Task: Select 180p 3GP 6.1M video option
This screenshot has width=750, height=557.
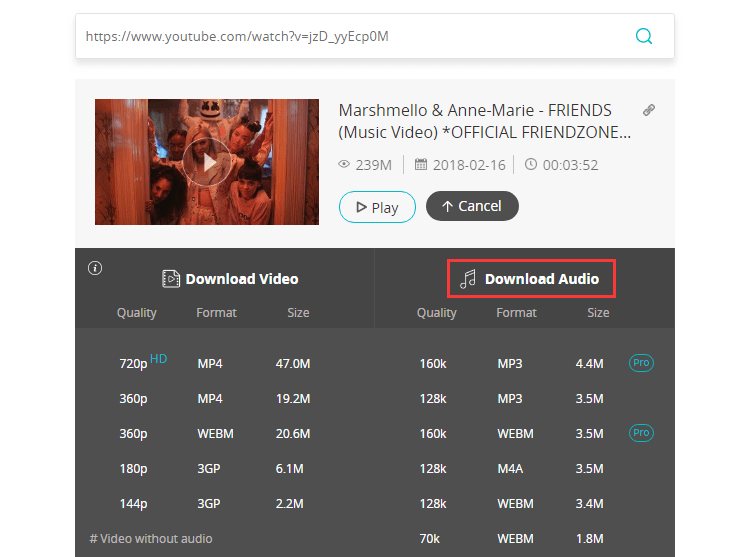Action: pyautogui.click(x=211, y=469)
